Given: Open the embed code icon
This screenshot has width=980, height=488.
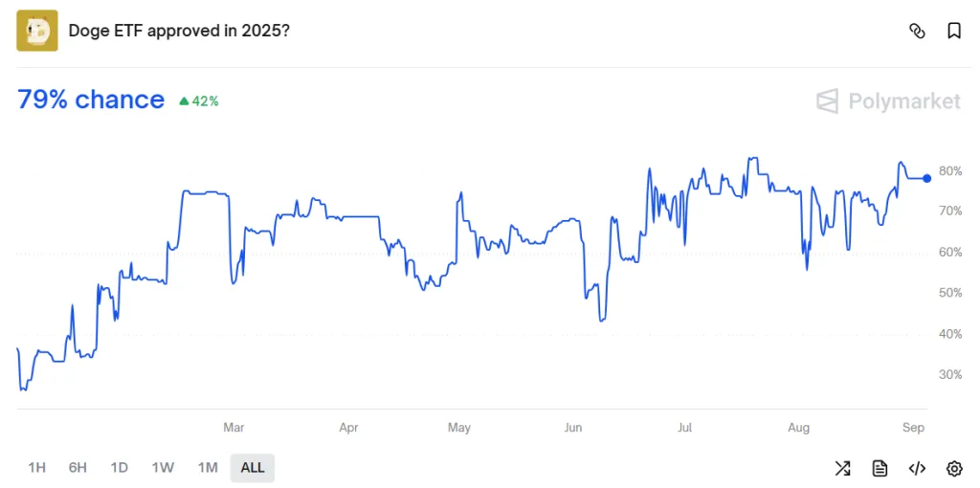Looking at the screenshot, I should pos(917,468).
